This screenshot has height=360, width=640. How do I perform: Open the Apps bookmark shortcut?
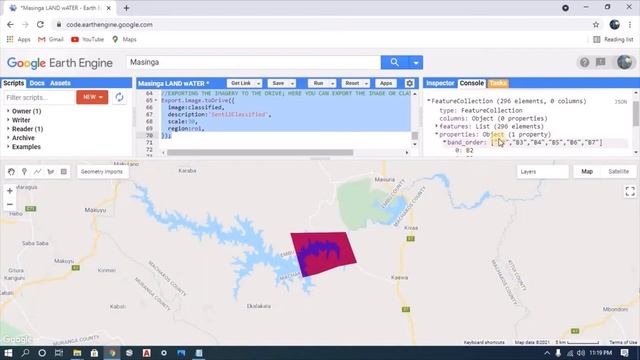point(19,39)
